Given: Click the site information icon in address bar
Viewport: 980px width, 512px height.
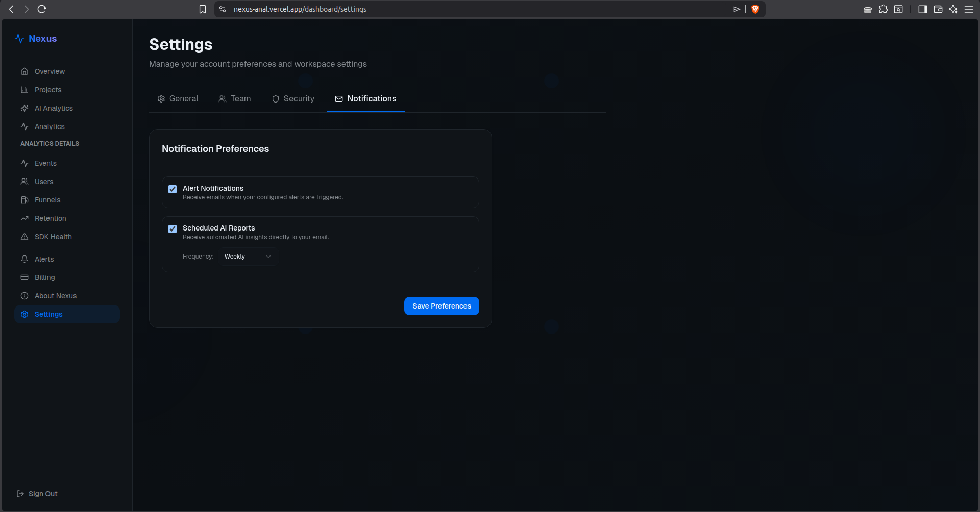Looking at the screenshot, I should click(223, 9).
